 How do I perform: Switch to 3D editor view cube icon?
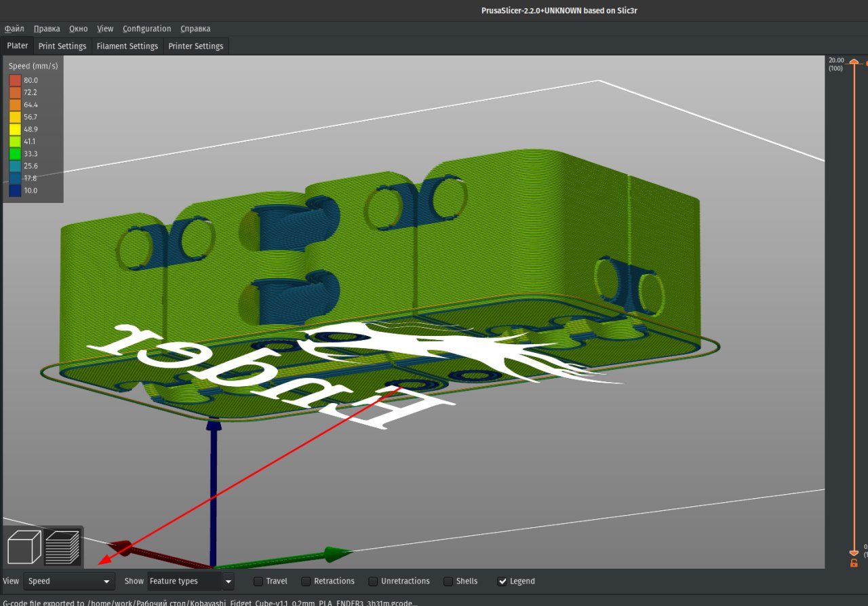point(24,548)
